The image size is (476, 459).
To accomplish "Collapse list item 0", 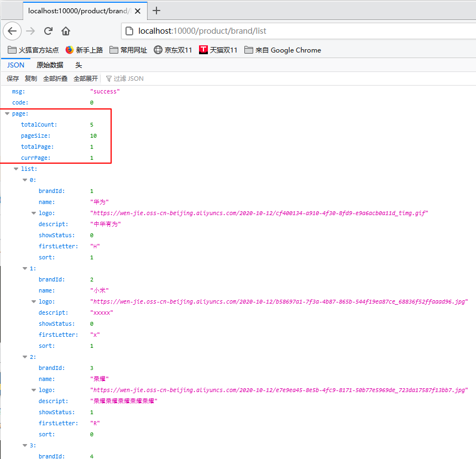I will [x=25, y=180].
